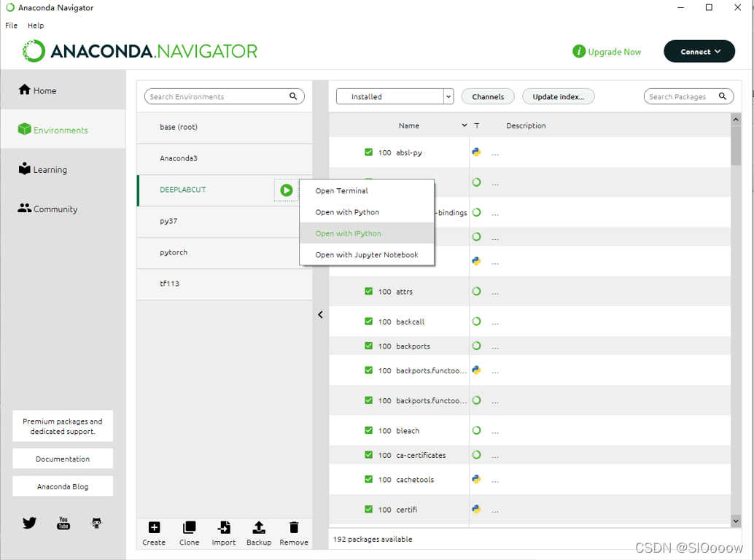
Task: Click the Description column header
Action: click(526, 125)
